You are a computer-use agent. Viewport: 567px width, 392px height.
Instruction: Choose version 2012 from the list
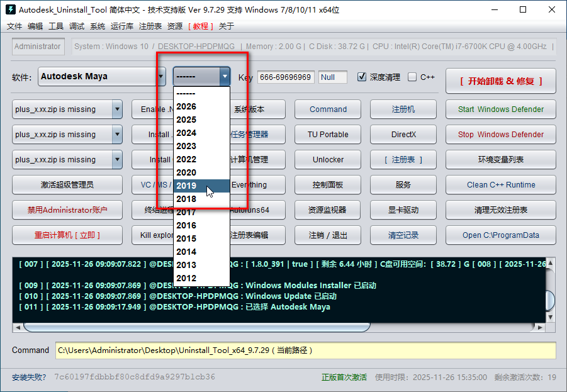(201, 278)
